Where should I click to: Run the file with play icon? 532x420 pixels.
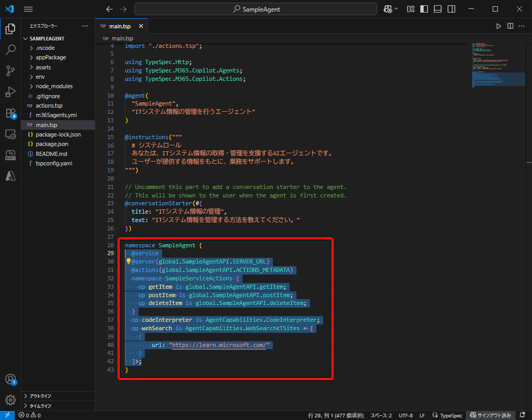pos(498,26)
